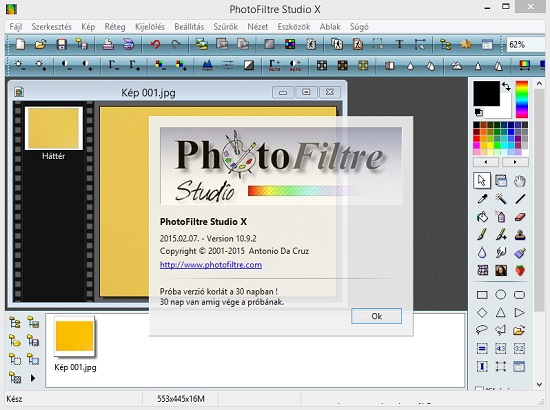Decrease contrast with half-circle minus icon

[66, 65]
